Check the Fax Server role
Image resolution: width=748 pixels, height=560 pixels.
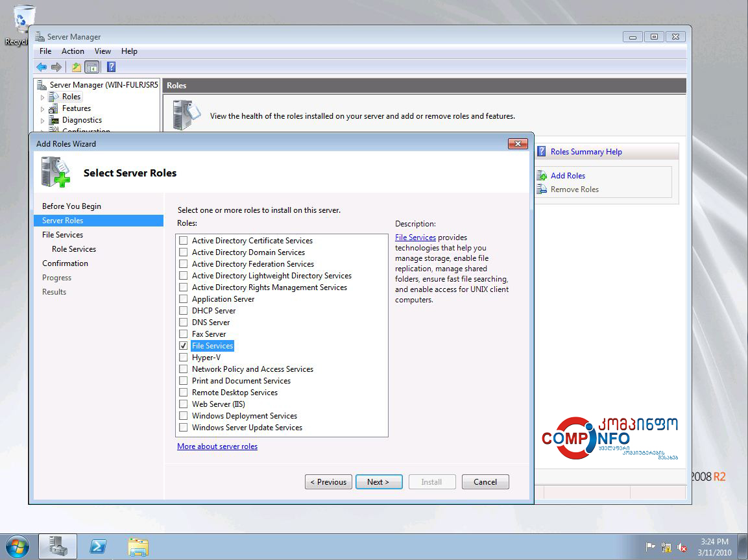click(183, 334)
